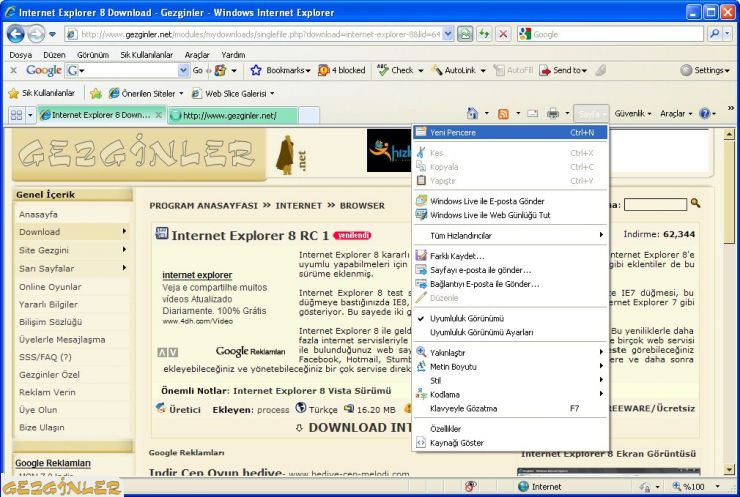The image size is (740, 497).
Task: Click Add to Favorites star icon
Action: click(96, 93)
